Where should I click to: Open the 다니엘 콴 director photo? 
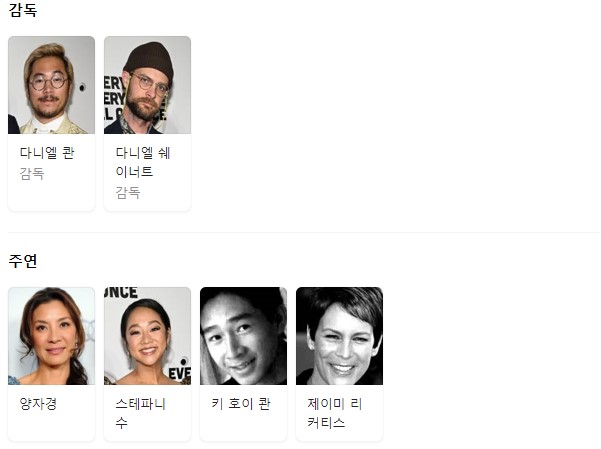(51, 85)
